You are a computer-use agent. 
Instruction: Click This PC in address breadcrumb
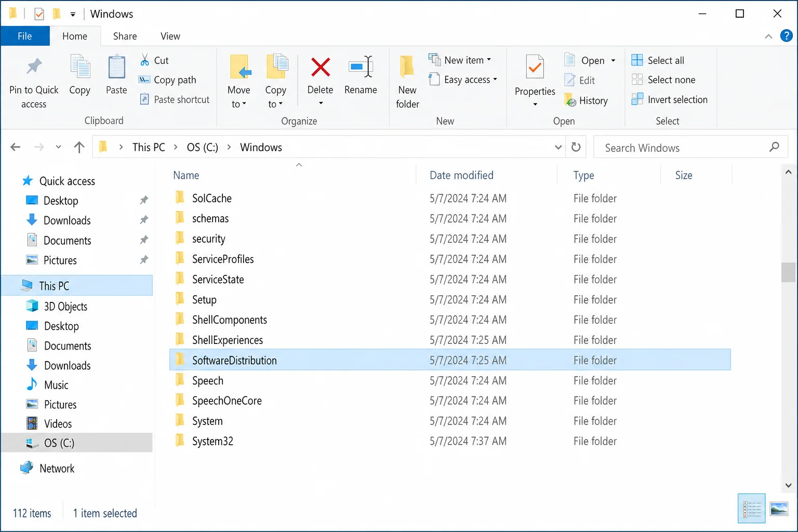pos(149,148)
